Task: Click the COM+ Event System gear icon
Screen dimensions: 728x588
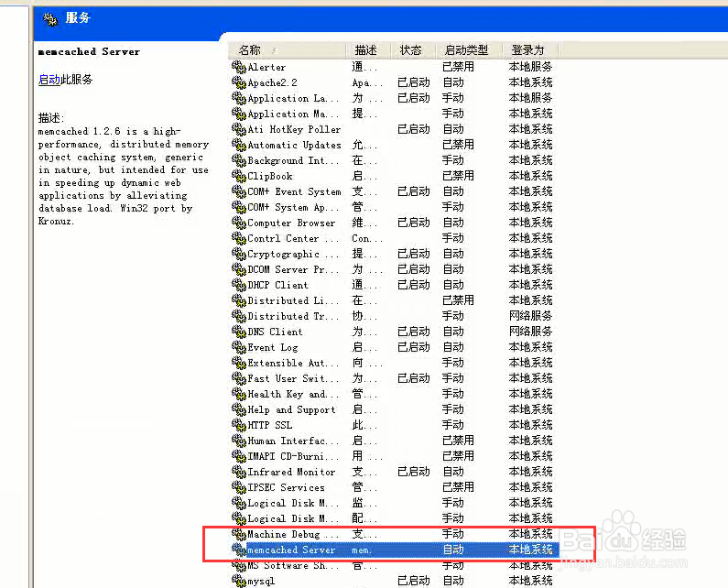Action: pyautogui.click(x=239, y=191)
